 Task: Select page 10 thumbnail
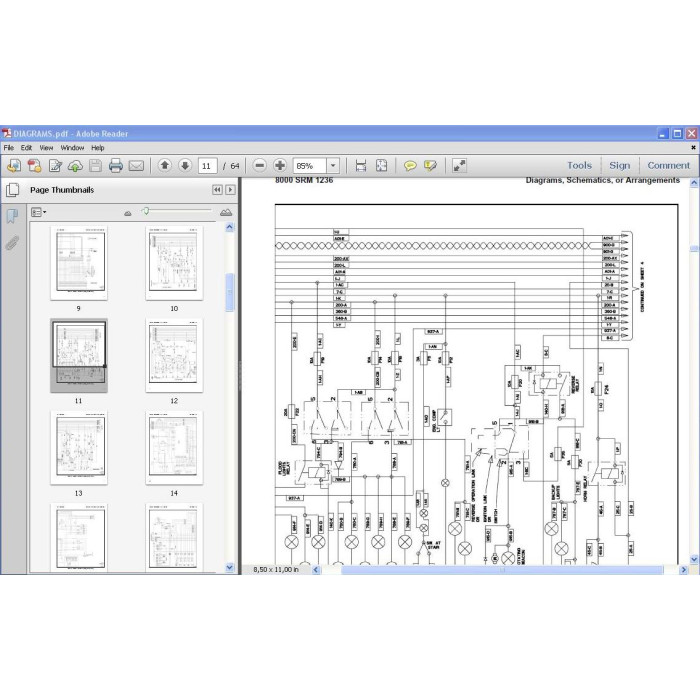174,263
